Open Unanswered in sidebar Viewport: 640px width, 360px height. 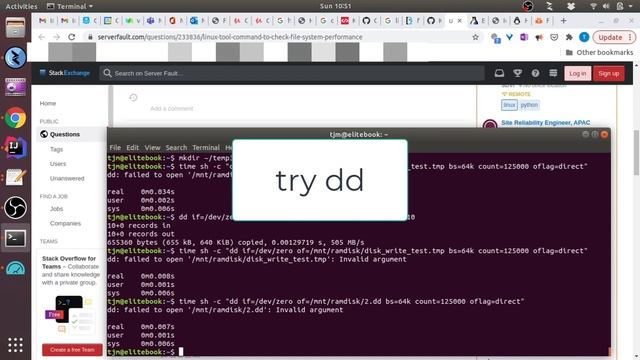tap(67, 178)
